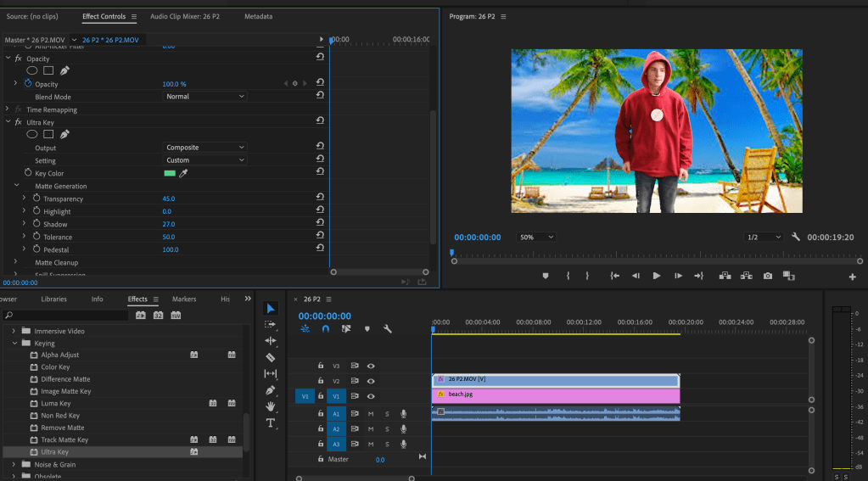Select the Selection tool arrow
The width and height of the screenshot is (868, 481).
tap(270, 308)
